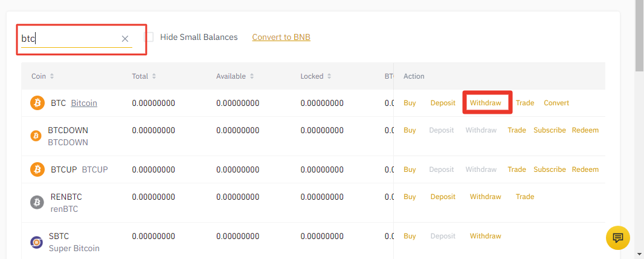Buy in the SBTC row
Viewport: 644px width, 259px height.
pyautogui.click(x=410, y=237)
